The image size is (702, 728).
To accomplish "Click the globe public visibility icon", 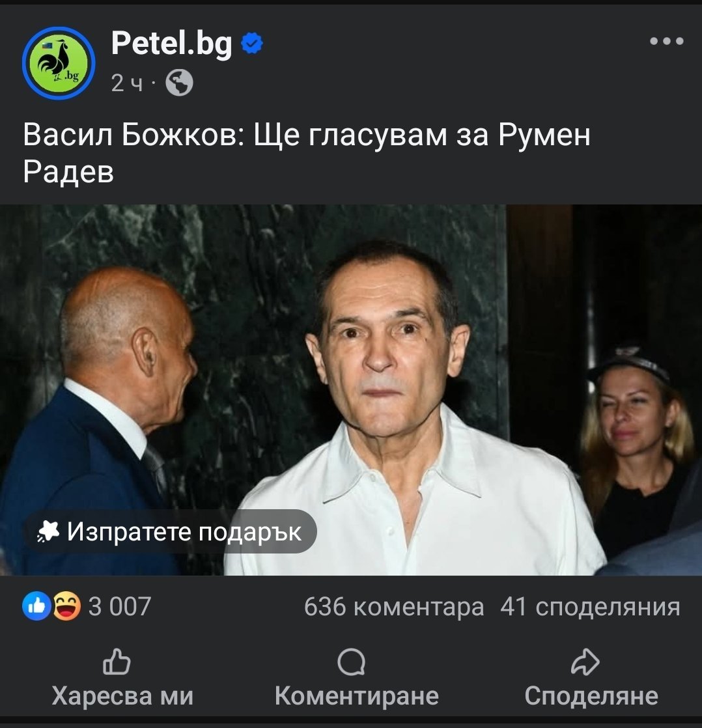I will coord(179,83).
